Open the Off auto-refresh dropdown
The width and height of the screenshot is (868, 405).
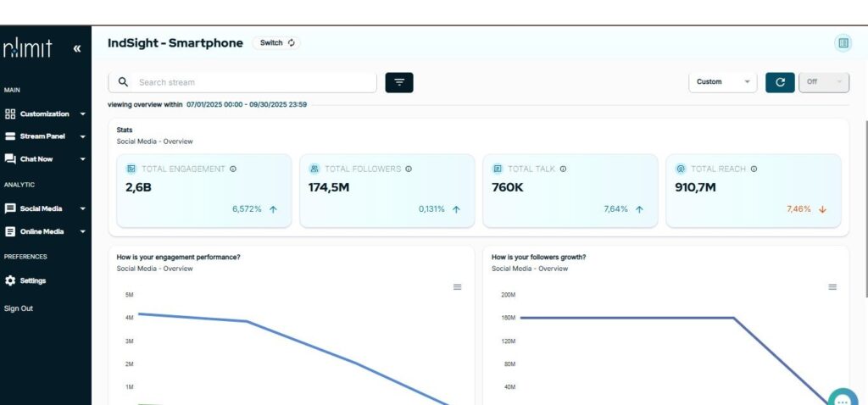pos(824,82)
